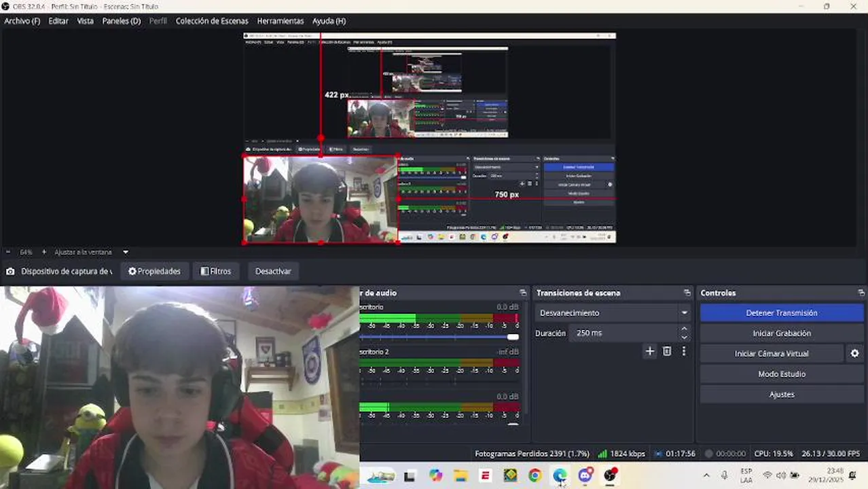Screen dimensions: 868x489
Task: Delete the transition using the trash icon
Action: 667,351
